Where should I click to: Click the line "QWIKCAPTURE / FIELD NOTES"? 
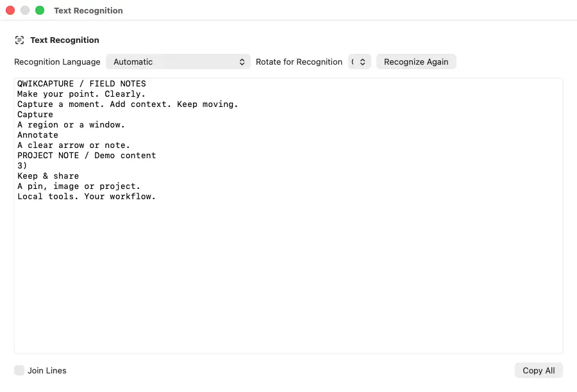pos(81,84)
